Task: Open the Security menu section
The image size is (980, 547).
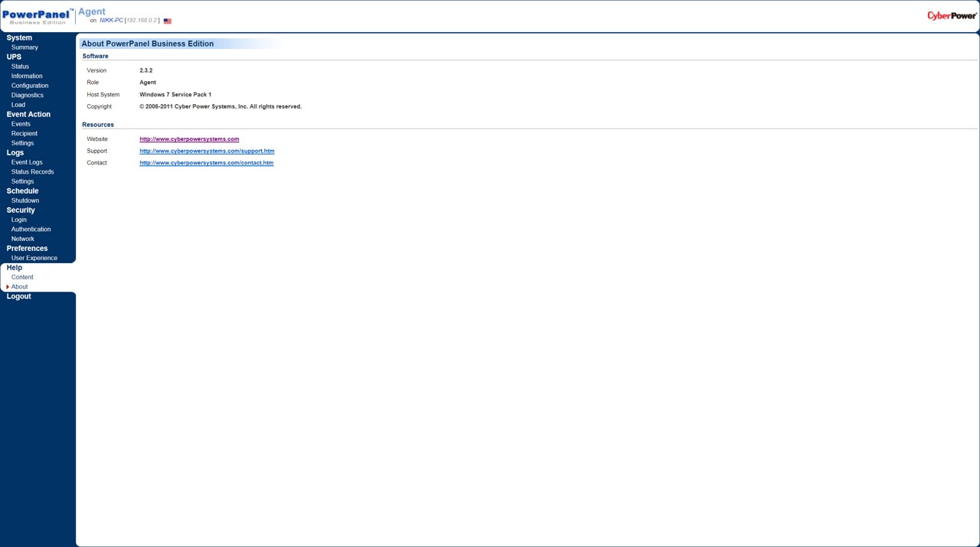Action: click(21, 210)
